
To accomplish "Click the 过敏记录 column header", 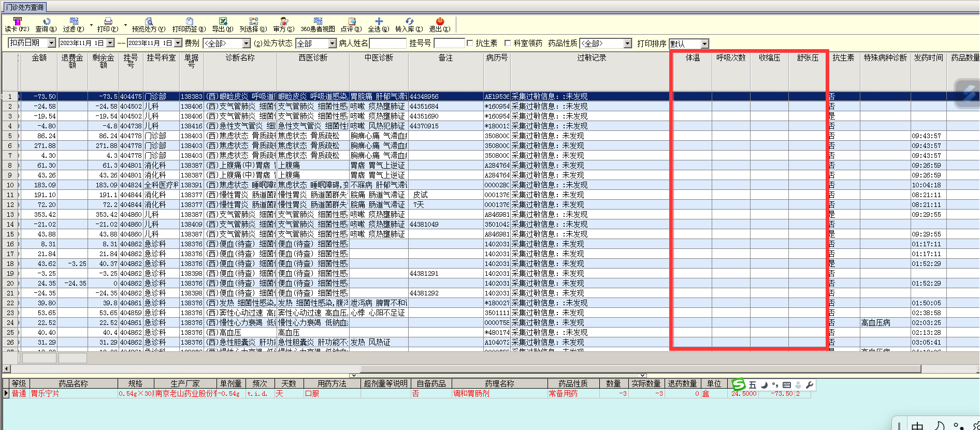I will tap(592, 71).
